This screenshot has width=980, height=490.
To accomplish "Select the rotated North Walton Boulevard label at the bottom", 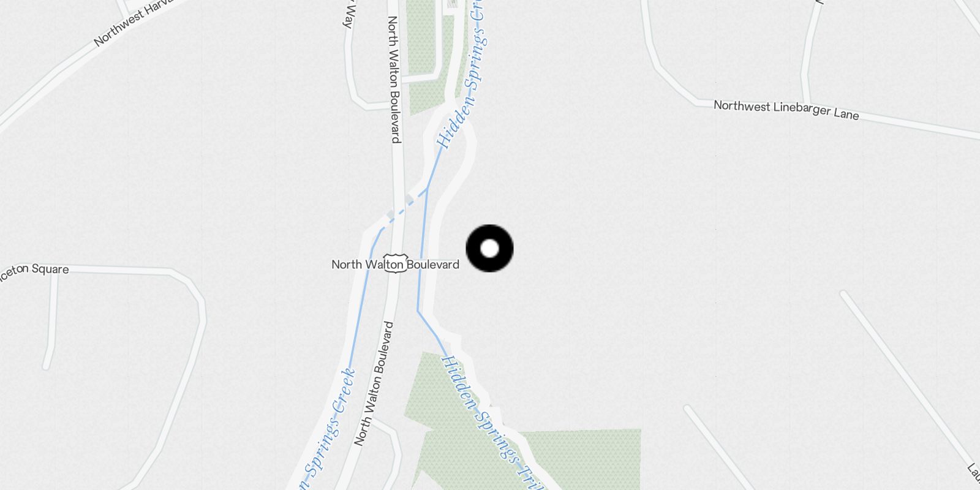I will coord(373,383).
